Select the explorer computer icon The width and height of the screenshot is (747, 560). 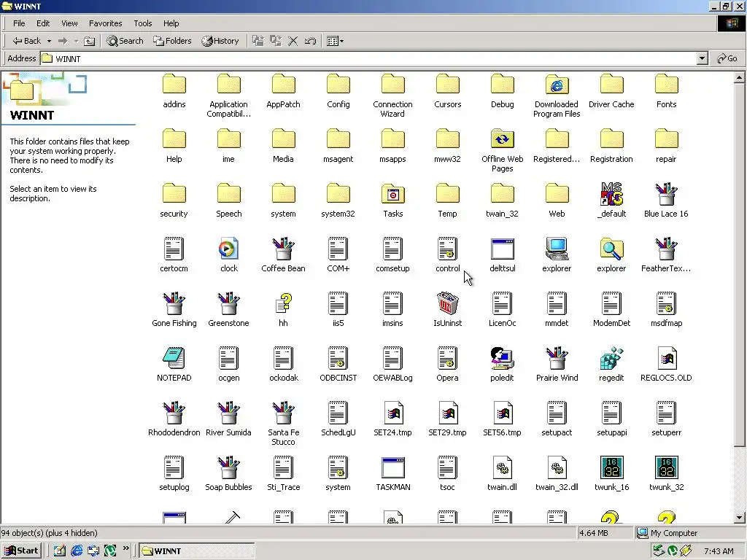[557, 249]
